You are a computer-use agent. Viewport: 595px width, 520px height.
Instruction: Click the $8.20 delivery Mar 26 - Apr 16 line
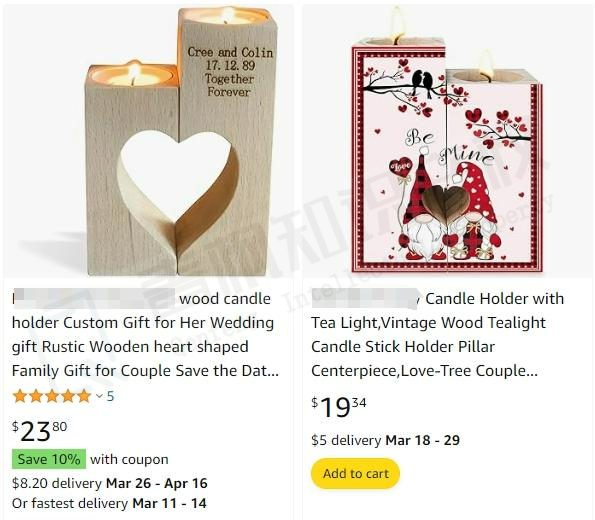(110, 483)
